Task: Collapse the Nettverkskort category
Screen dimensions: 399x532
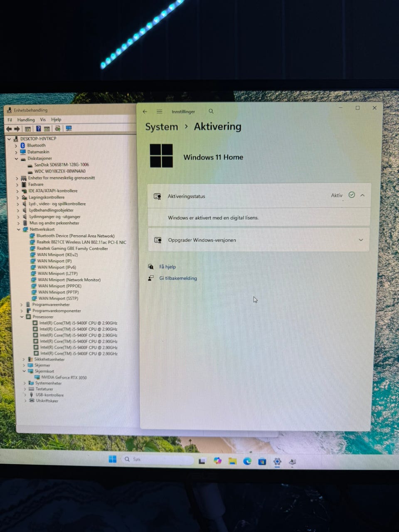Action: coord(19,229)
